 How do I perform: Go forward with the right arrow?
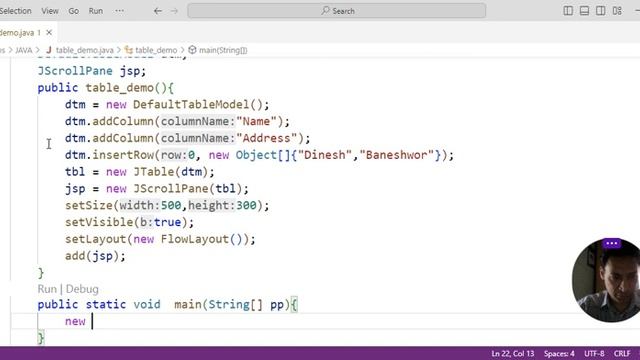click(174, 11)
